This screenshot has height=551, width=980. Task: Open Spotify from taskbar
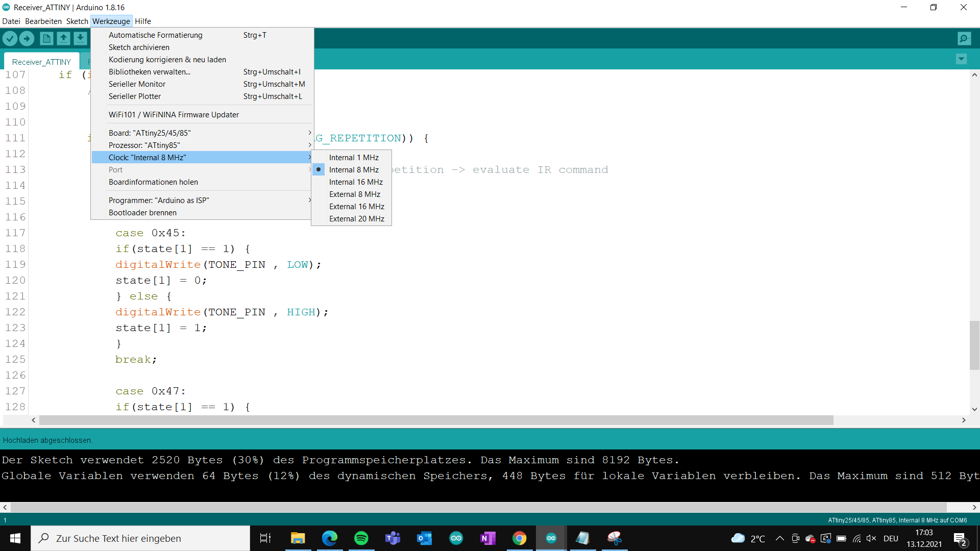pos(361,538)
